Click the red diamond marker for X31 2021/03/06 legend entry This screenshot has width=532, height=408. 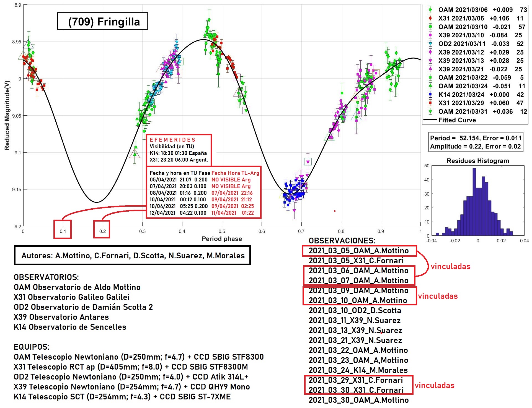pos(430,18)
